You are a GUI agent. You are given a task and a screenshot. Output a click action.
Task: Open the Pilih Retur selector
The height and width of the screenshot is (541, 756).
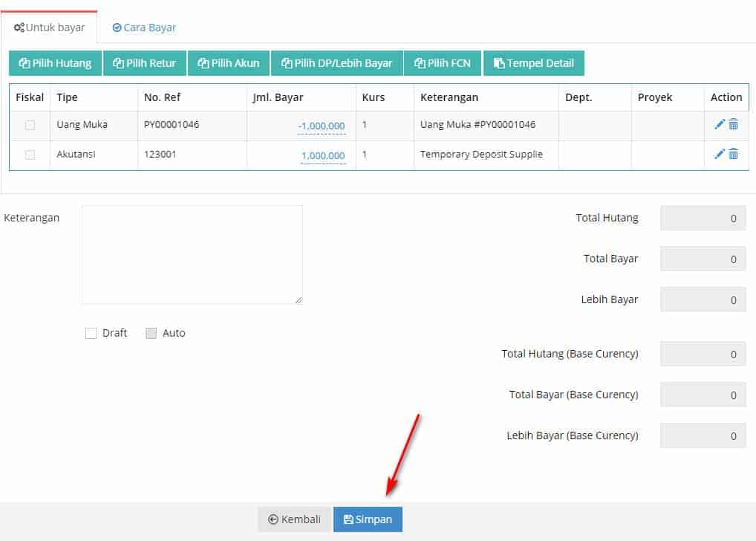click(x=145, y=63)
